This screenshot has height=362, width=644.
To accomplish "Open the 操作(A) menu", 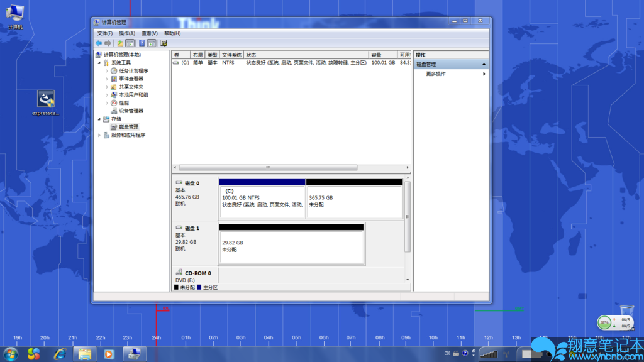I will (x=127, y=33).
